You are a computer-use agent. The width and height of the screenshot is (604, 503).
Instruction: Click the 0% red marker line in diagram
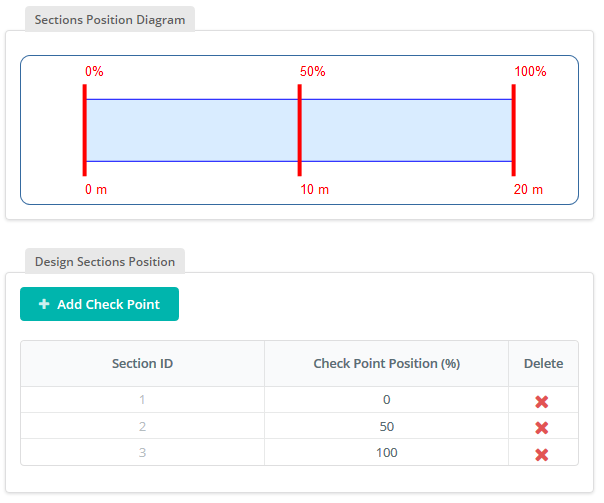point(85,130)
